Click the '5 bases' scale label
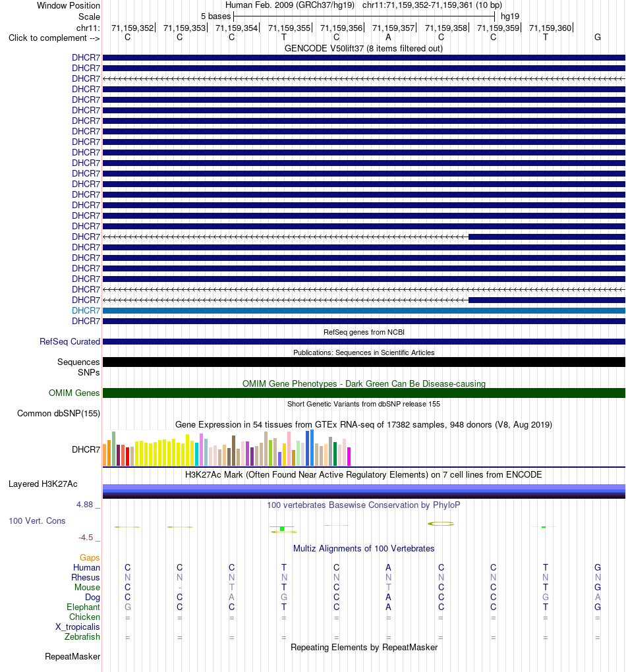626x672 pixels. click(215, 16)
